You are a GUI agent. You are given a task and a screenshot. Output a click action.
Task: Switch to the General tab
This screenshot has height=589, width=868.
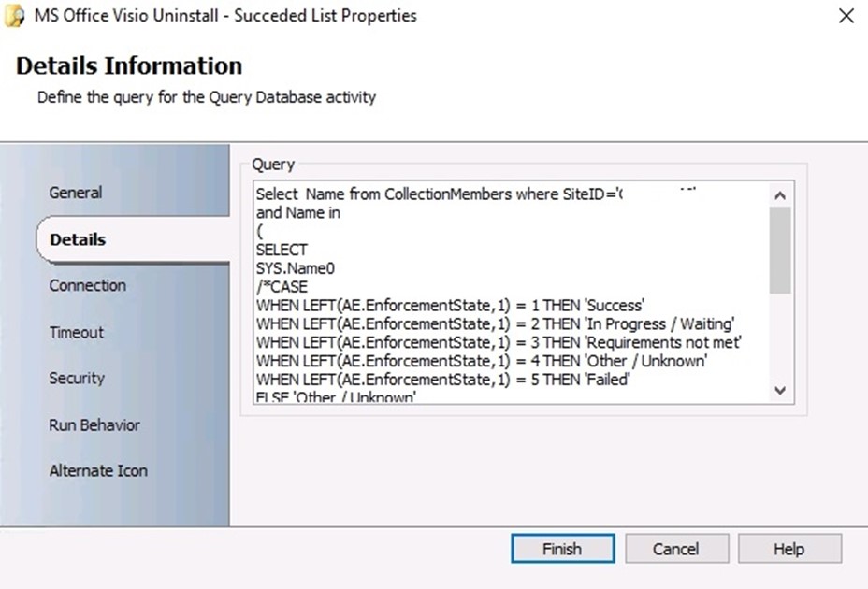pos(76,193)
